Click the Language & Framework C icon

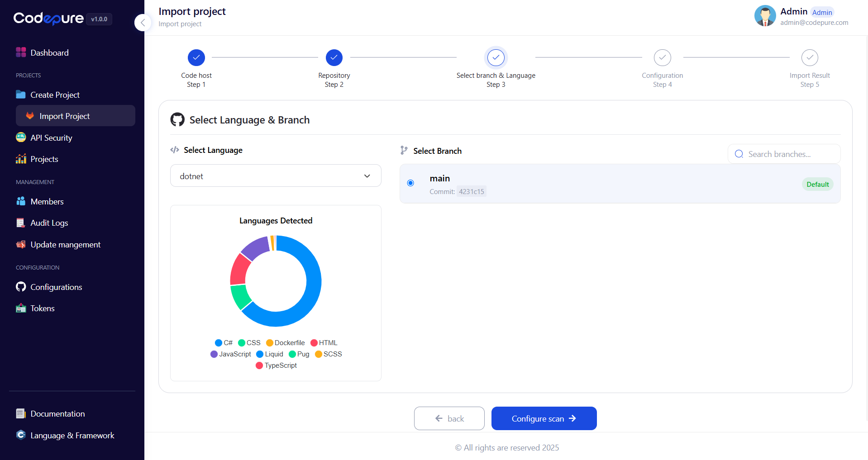point(21,435)
